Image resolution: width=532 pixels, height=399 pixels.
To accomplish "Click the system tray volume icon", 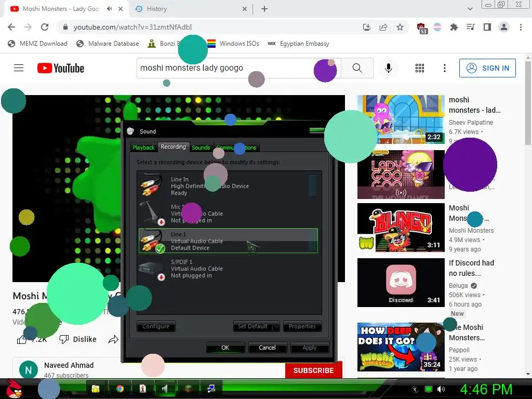I will pos(441,389).
